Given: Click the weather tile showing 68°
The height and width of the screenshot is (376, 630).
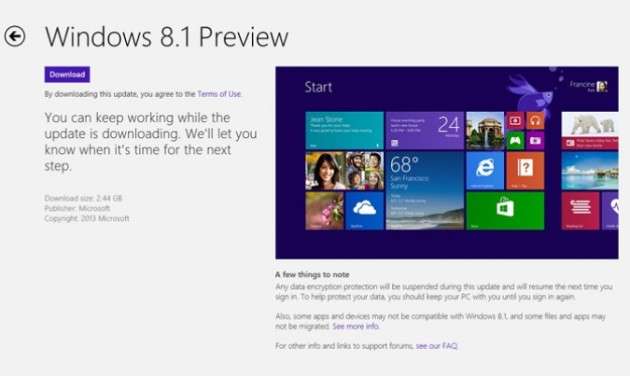Looking at the screenshot, I should tap(425, 191).
